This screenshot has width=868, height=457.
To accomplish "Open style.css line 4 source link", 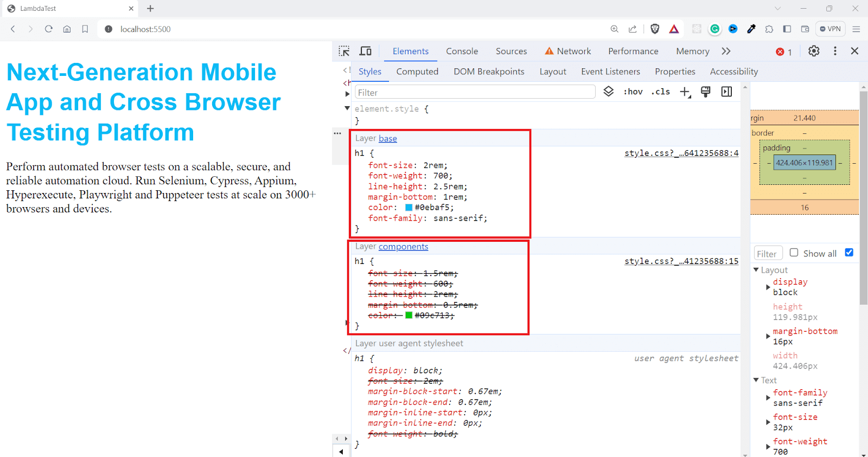I will (681, 153).
